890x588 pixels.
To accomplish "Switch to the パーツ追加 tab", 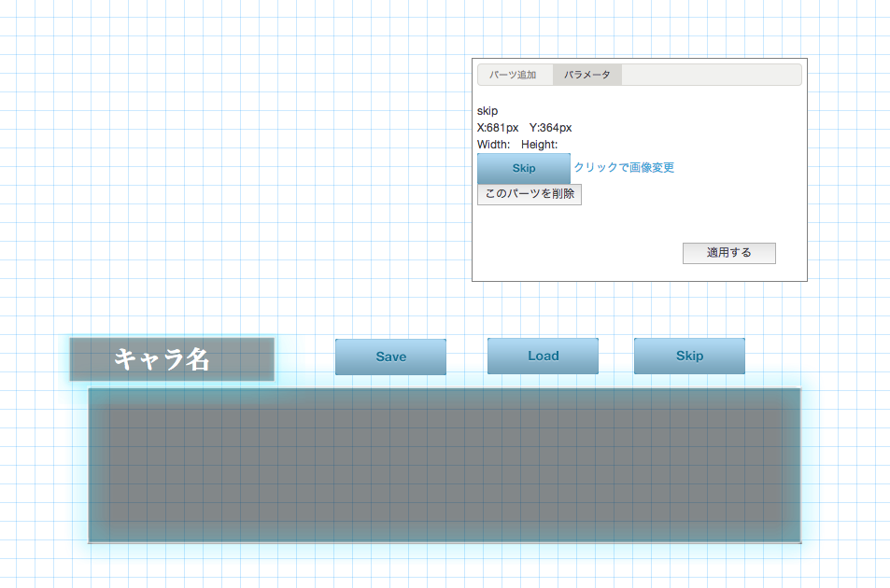I will click(513, 75).
